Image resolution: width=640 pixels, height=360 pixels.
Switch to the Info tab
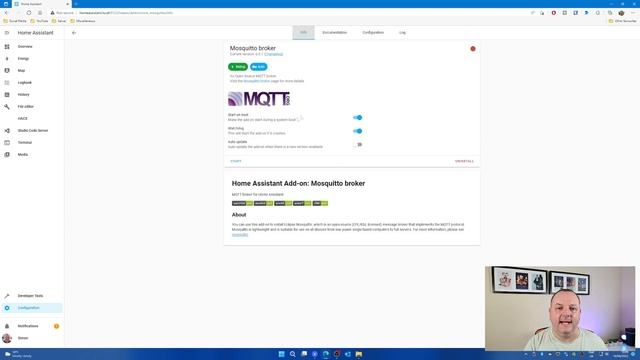pyautogui.click(x=303, y=33)
